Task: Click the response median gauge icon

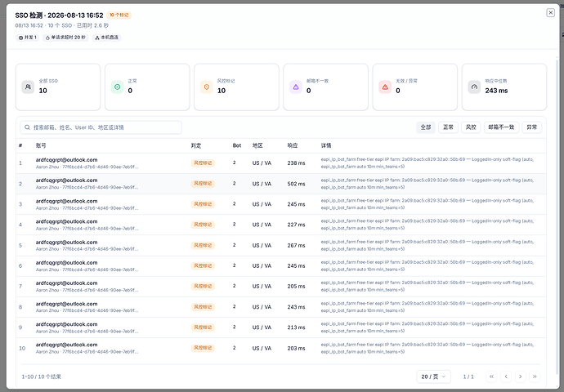Action: pyautogui.click(x=474, y=87)
